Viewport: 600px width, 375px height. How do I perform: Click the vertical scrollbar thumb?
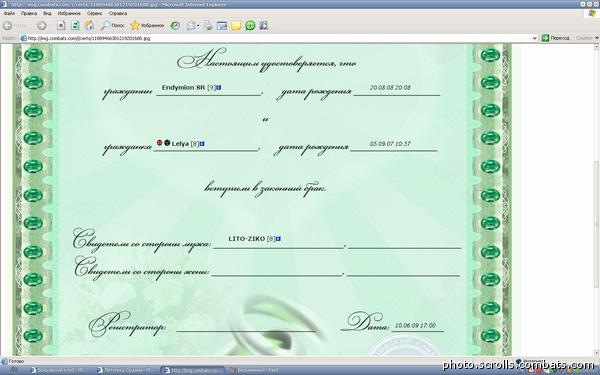[596, 224]
